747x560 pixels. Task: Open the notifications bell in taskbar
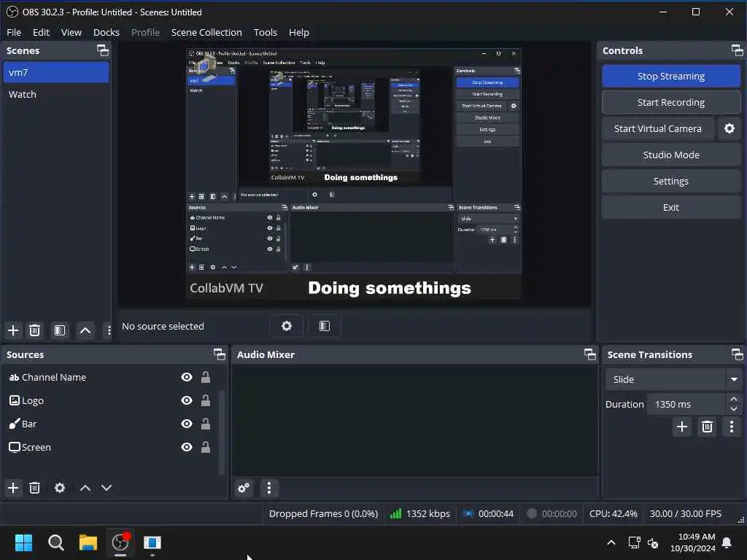tap(727, 542)
